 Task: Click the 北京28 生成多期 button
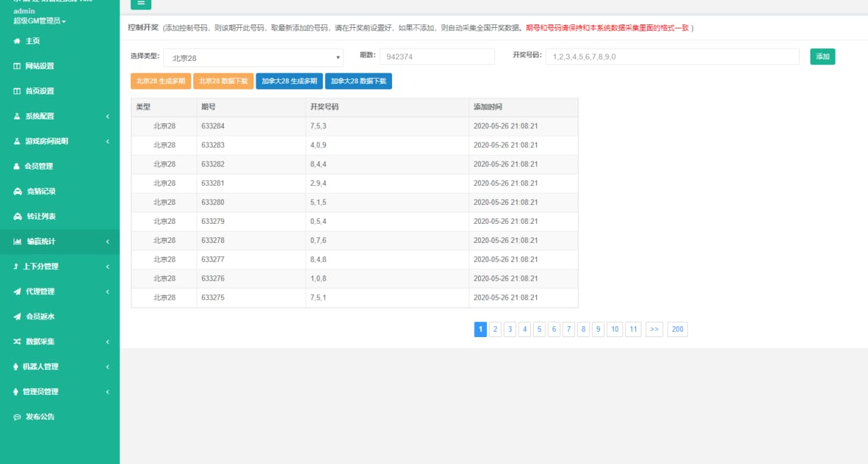click(161, 81)
